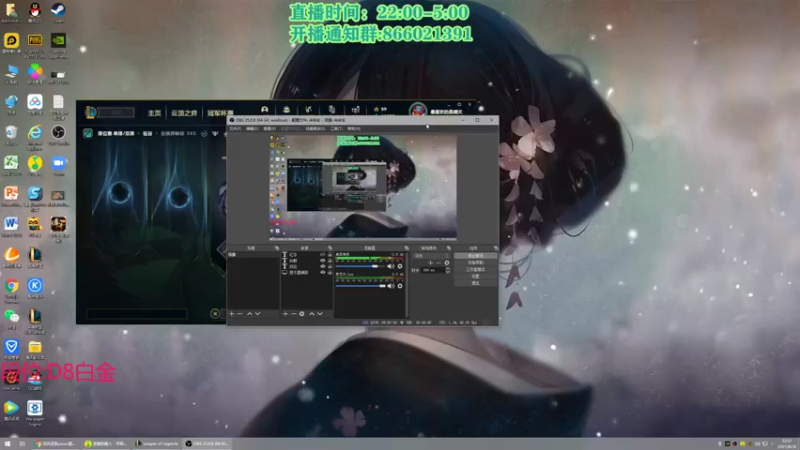Screen dimensions: 800x450
Task: Pop out the OBS Audio Mixer dock panel
Action: coord(406,248)
